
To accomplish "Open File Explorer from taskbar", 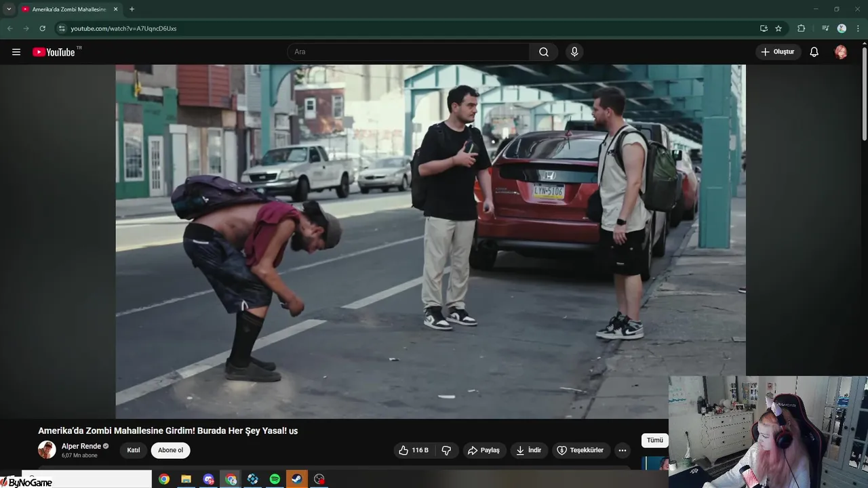I will click(x=186, y=479).
